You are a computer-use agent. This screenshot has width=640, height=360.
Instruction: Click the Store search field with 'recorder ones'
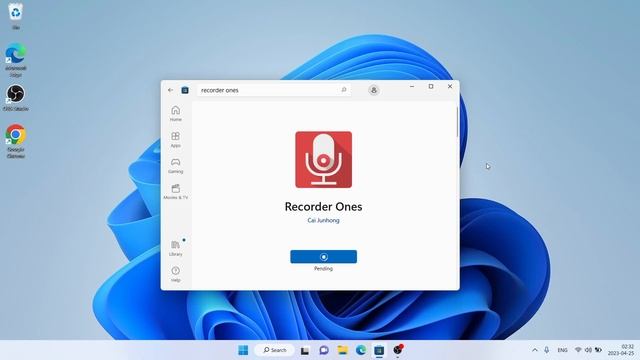(x=273, y=90)
